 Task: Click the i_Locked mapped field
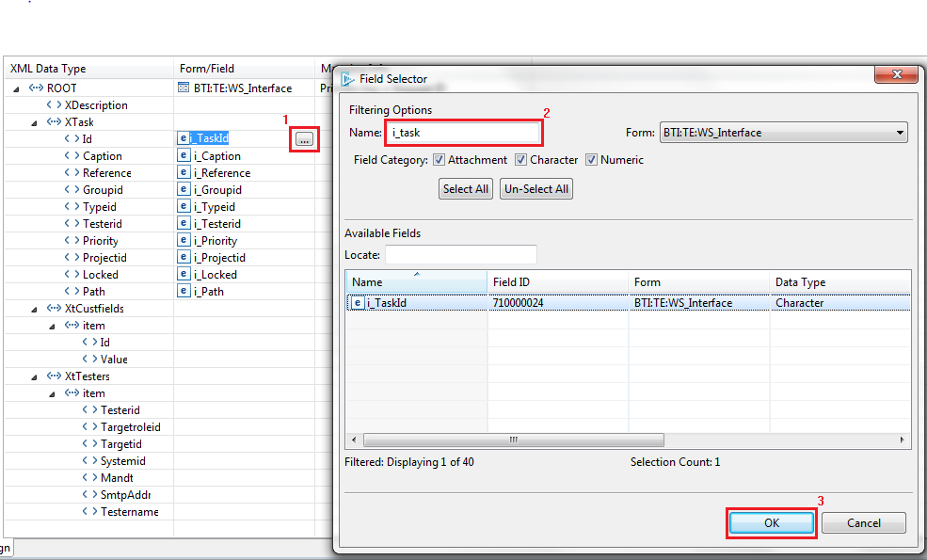coord(216,275)
